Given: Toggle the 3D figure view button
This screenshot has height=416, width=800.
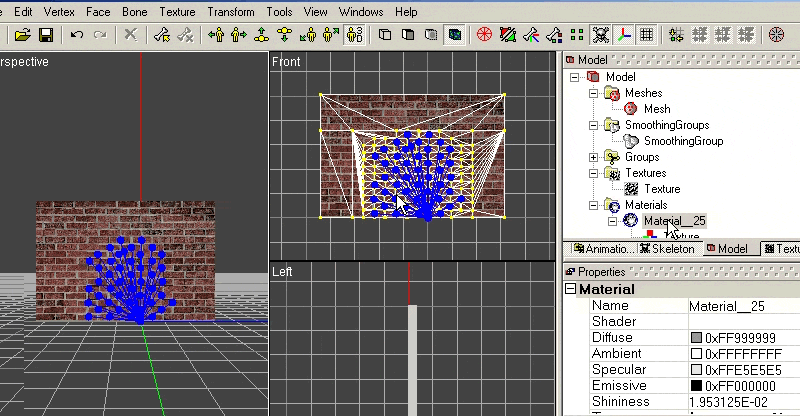Looking at the screenshot, I should click(x=355, y=35).
